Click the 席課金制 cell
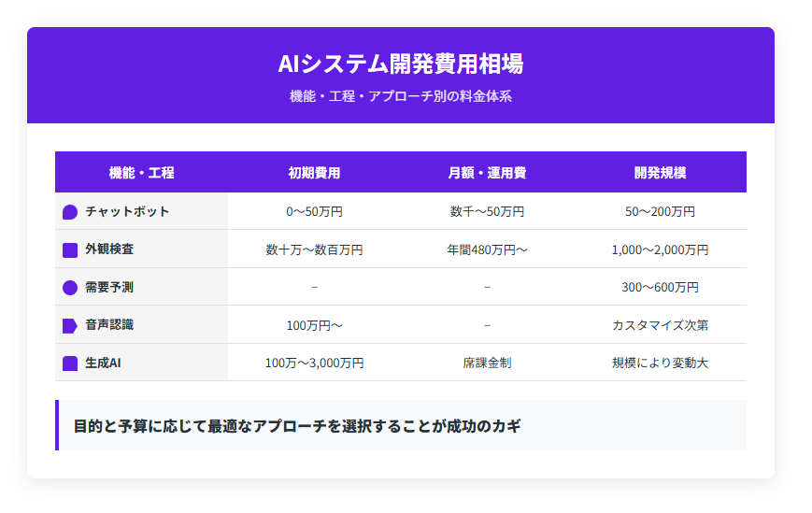The height and width of the screenshot is (513, 812). click(487, 363)
